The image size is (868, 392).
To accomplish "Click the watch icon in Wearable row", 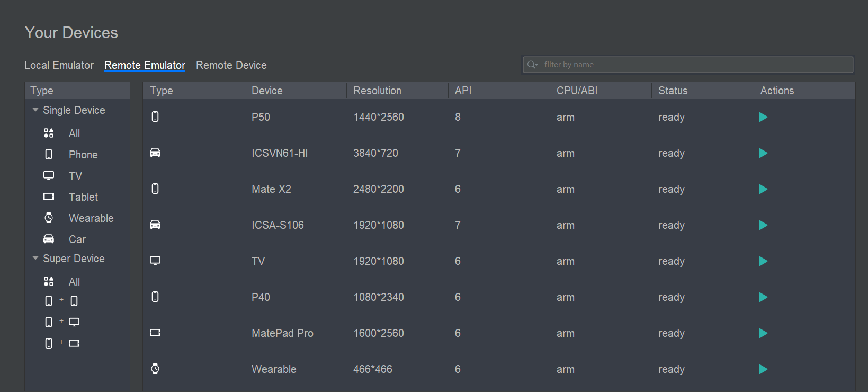I will [x=155, y=369].
